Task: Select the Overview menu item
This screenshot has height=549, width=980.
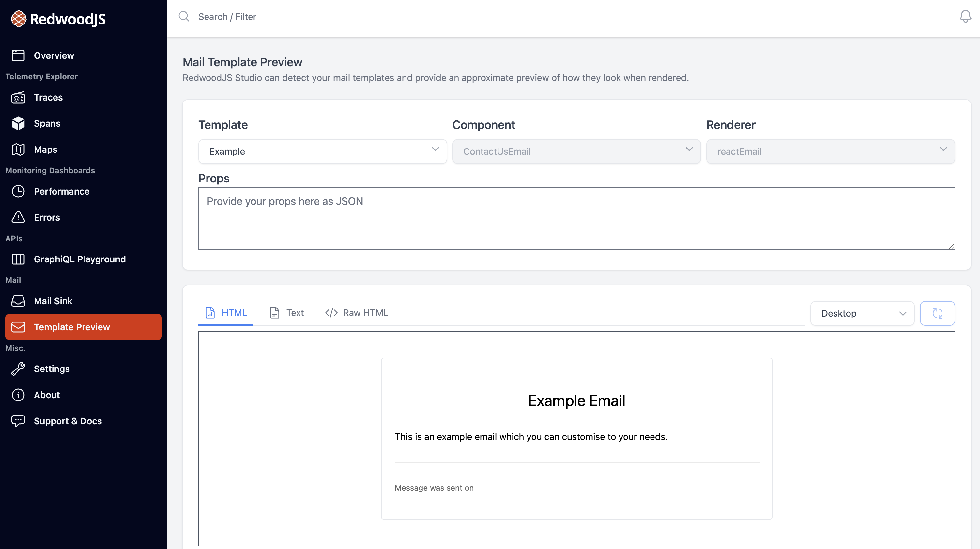Action: tap(54, 55)
